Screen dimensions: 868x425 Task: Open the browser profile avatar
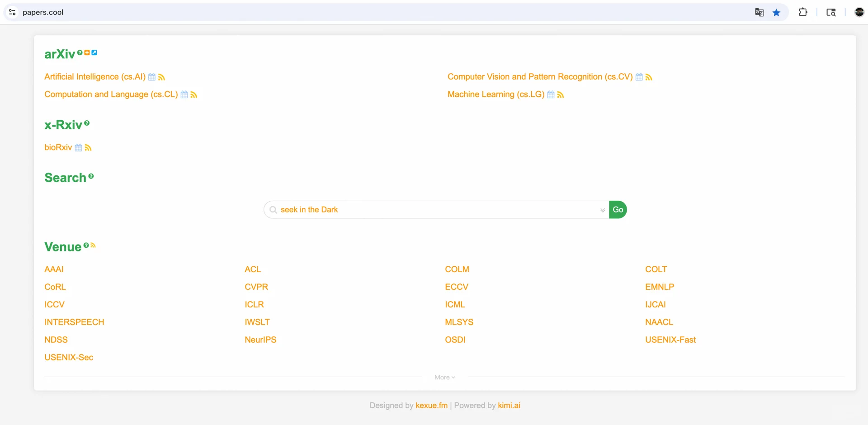(859, 12)
